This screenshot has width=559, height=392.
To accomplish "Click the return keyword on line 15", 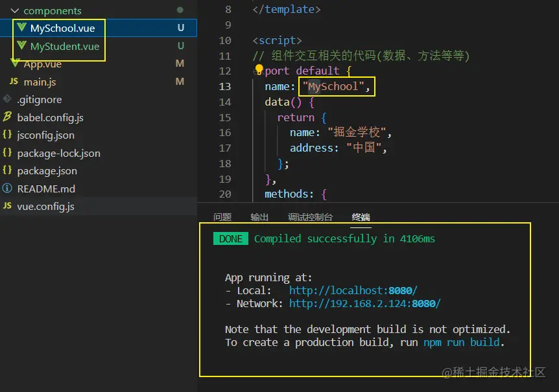I will point(296,117).
